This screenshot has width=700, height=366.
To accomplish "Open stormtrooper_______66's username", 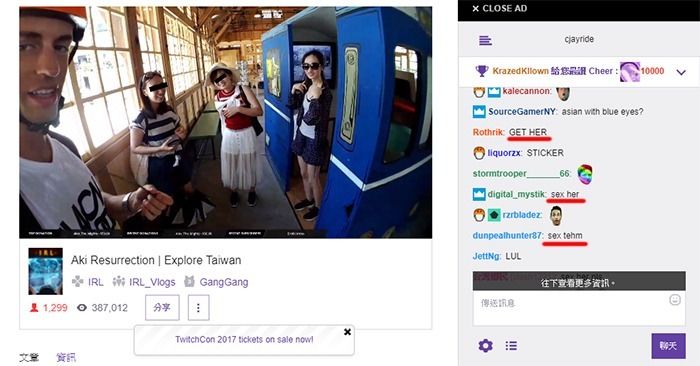I will pyautogui.click(x=521, y=173).
